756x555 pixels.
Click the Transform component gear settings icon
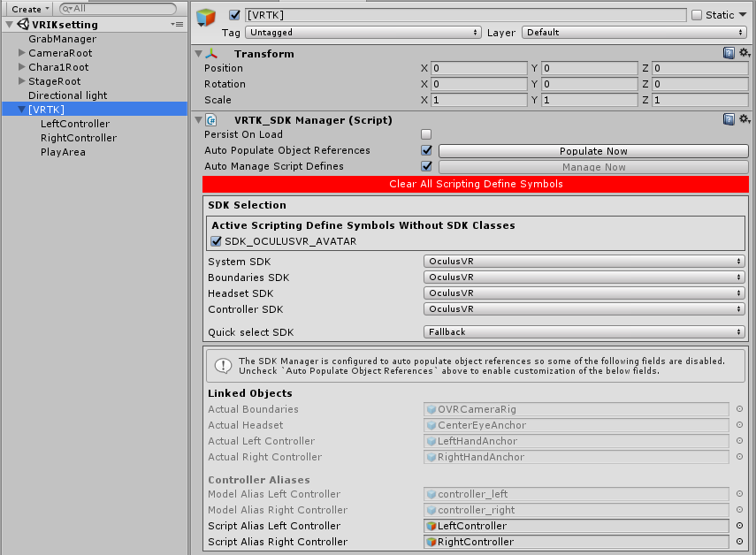[743, 53]
